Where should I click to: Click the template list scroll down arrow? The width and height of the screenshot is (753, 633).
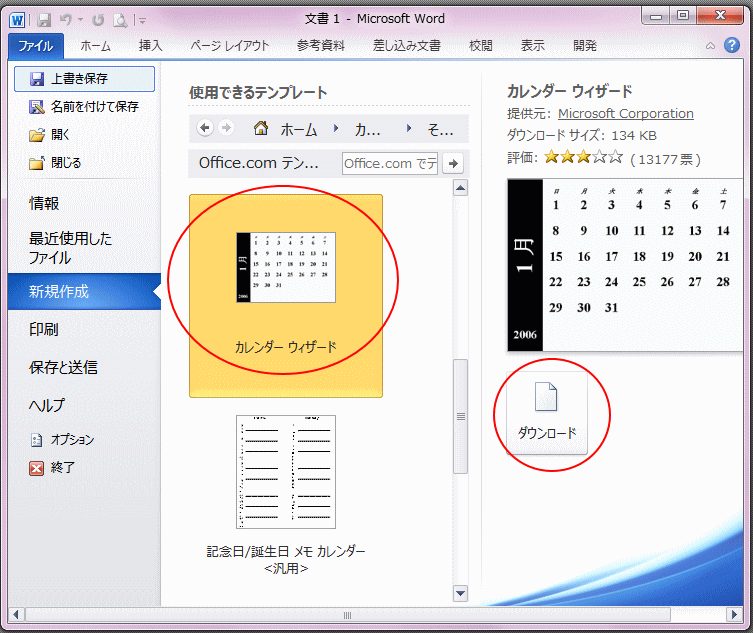(461, 594)
